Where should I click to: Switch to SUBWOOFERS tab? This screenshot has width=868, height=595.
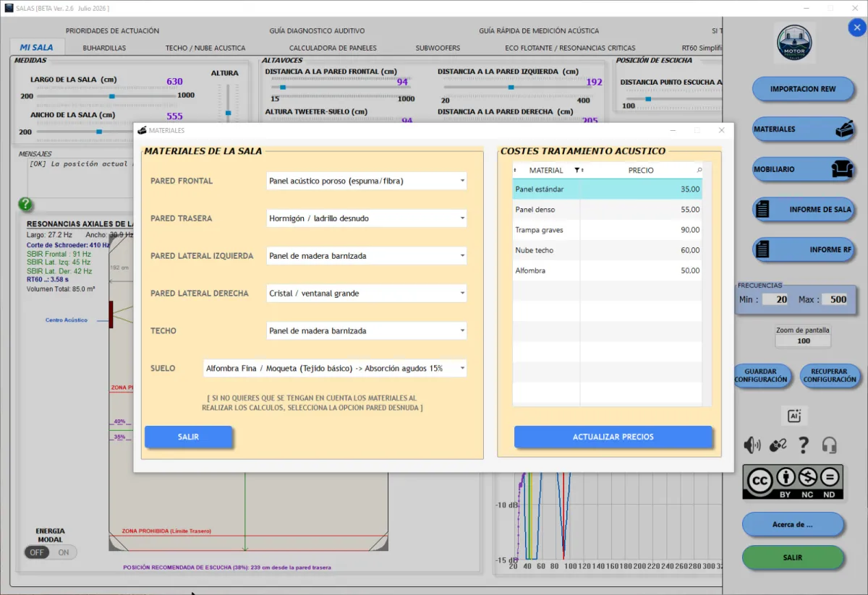click(x=438, y=48)
